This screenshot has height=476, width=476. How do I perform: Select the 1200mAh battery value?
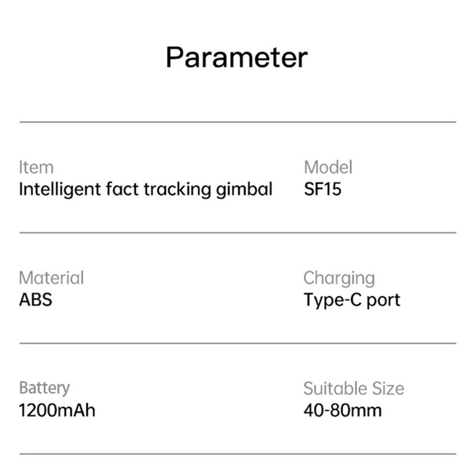[x=57, y=410]
